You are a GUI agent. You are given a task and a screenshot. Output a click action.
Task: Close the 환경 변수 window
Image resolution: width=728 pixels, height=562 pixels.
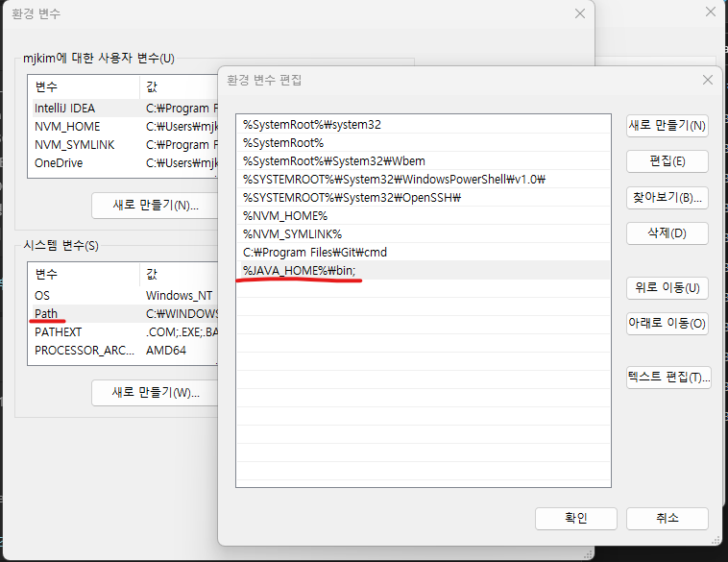579,13
